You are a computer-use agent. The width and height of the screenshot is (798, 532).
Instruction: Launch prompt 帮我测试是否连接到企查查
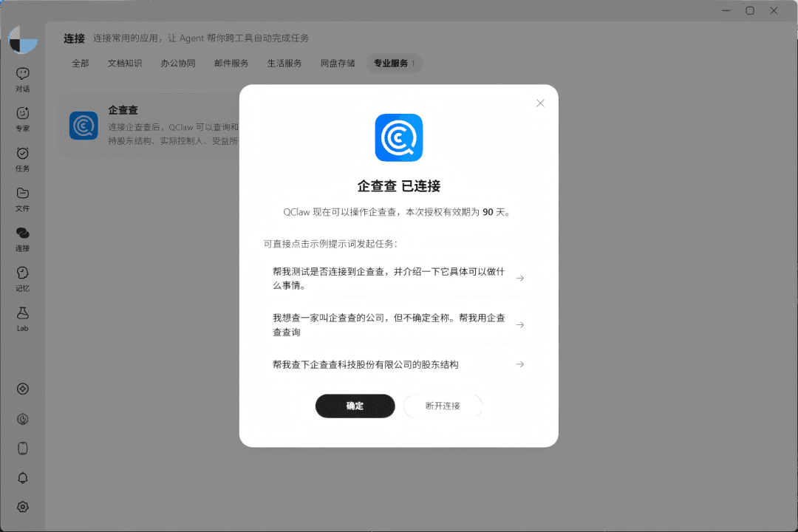[x=398, y=279]
